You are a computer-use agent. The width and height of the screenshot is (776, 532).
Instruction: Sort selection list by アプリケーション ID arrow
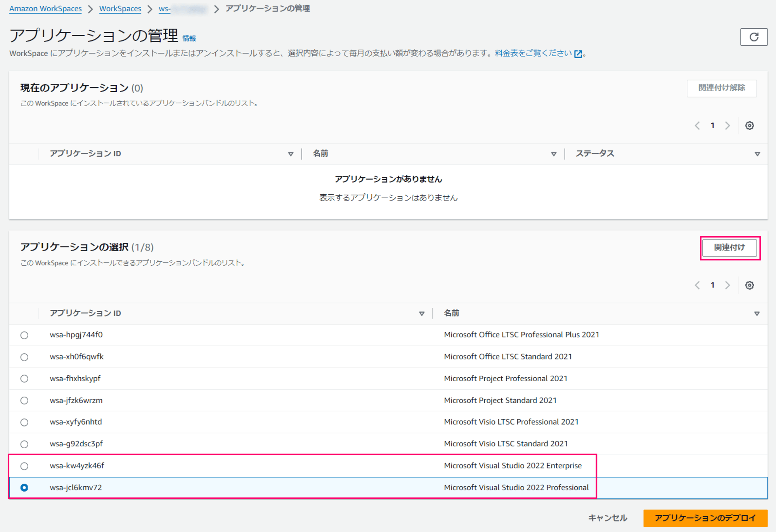(422, 314)
